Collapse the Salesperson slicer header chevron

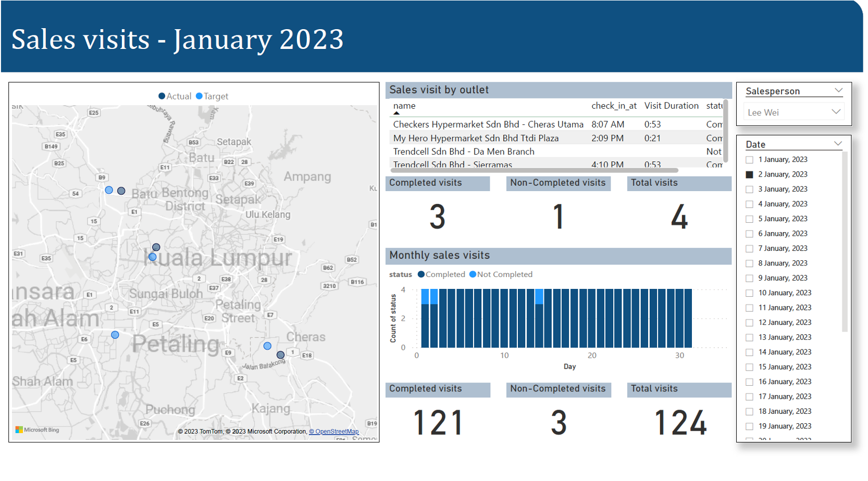(x=838, y=91)
